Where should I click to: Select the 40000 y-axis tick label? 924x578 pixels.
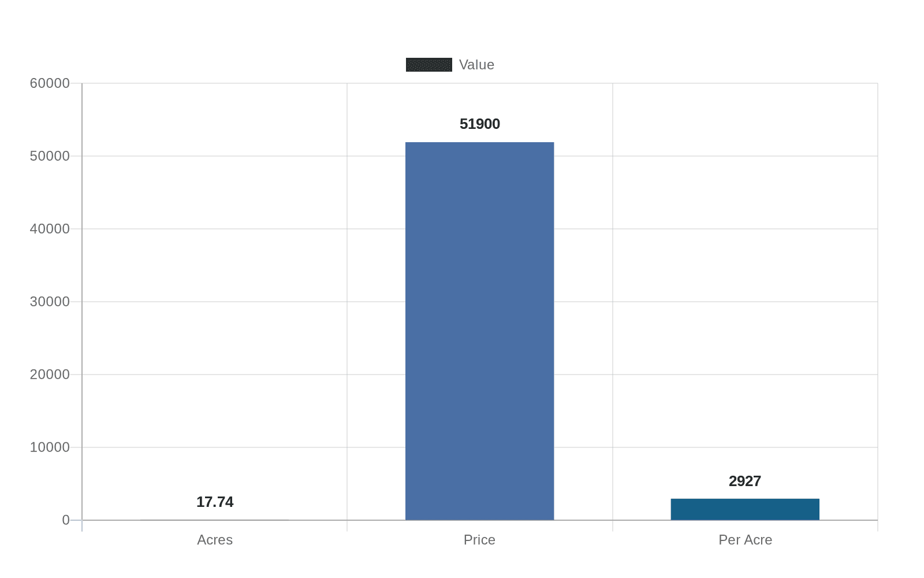tap(50, 229)
